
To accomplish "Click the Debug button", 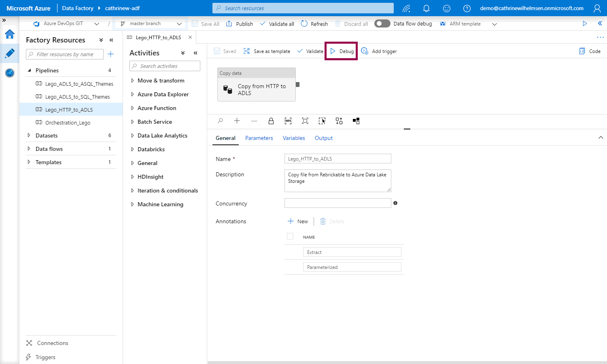I will (342, 51).
